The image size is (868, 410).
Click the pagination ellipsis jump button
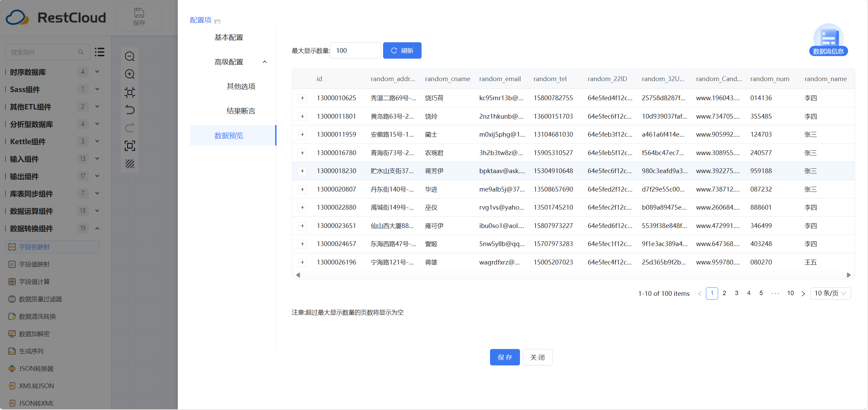775,293
